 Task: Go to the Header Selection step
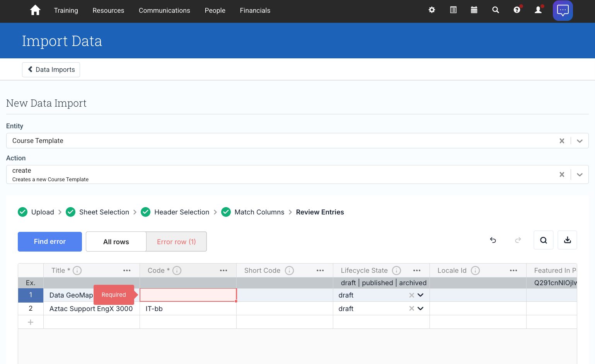tap(175, 212)
